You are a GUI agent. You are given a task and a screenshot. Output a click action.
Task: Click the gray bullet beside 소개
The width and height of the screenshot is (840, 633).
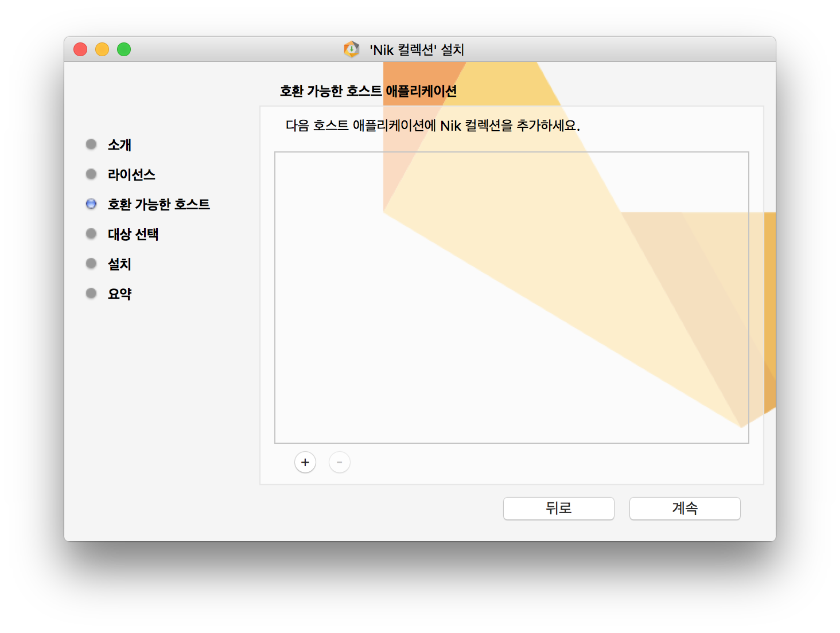pyautogui.click(x=91, y=144)
